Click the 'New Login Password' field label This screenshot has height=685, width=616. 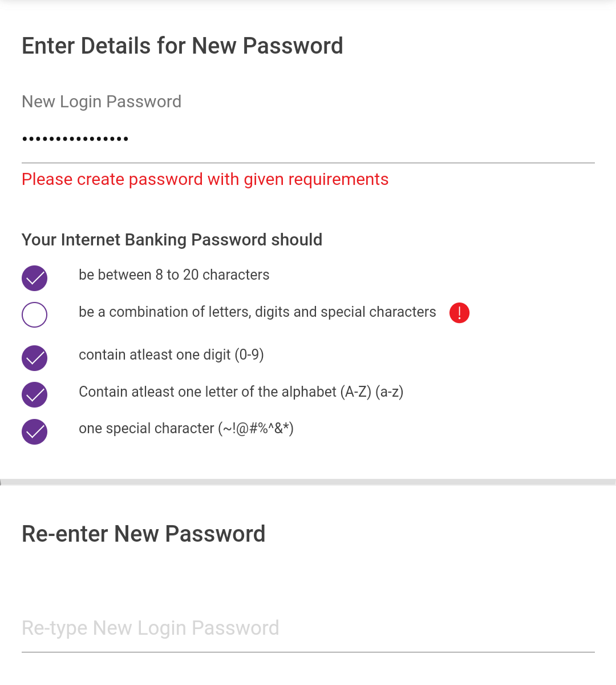(102, 102)
